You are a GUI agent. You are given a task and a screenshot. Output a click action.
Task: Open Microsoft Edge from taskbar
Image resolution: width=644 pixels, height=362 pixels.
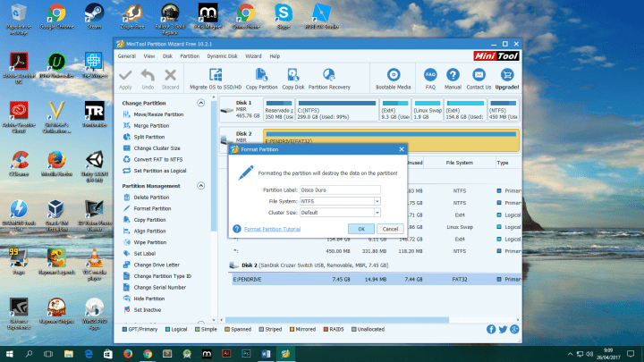tap(89, 354)
